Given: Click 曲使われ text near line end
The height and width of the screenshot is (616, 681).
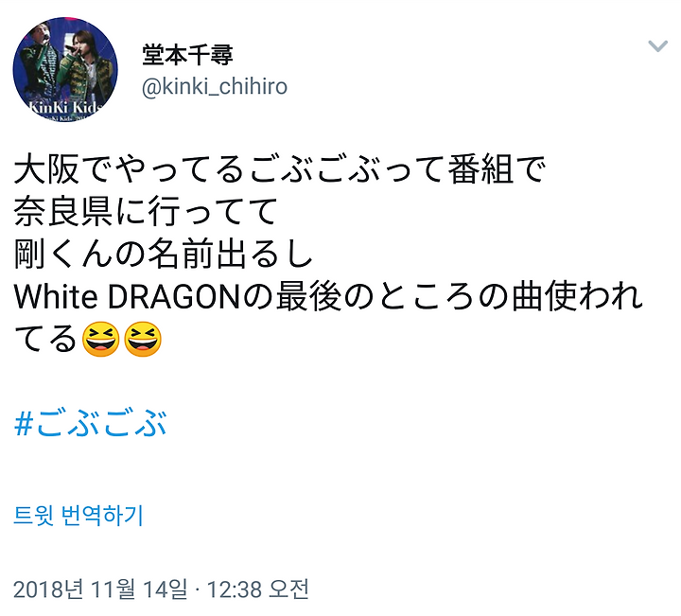Looking at the screenshot, I should (577, 297).
